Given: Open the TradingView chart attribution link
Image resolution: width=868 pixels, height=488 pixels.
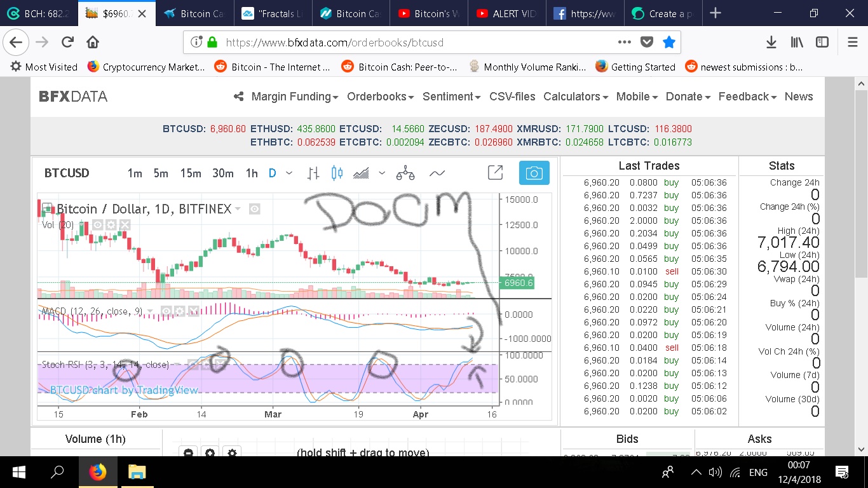Looking at the screenshot, I should click(125, 390).
